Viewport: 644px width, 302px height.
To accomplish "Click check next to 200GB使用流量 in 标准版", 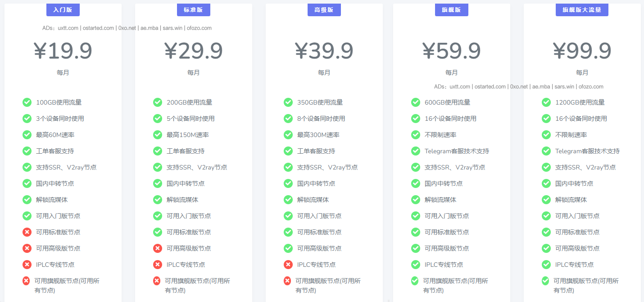I will (x=157, y=102).
